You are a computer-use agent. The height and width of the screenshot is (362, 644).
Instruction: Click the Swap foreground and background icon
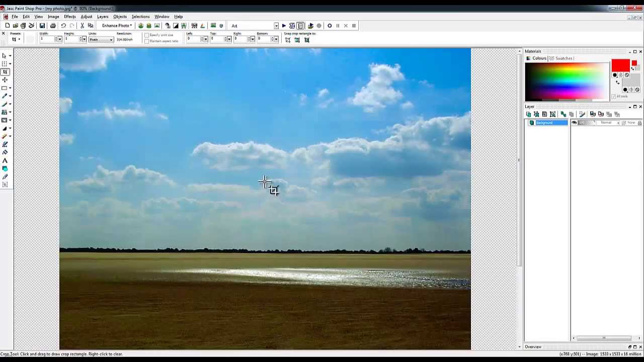coord(618,82)
